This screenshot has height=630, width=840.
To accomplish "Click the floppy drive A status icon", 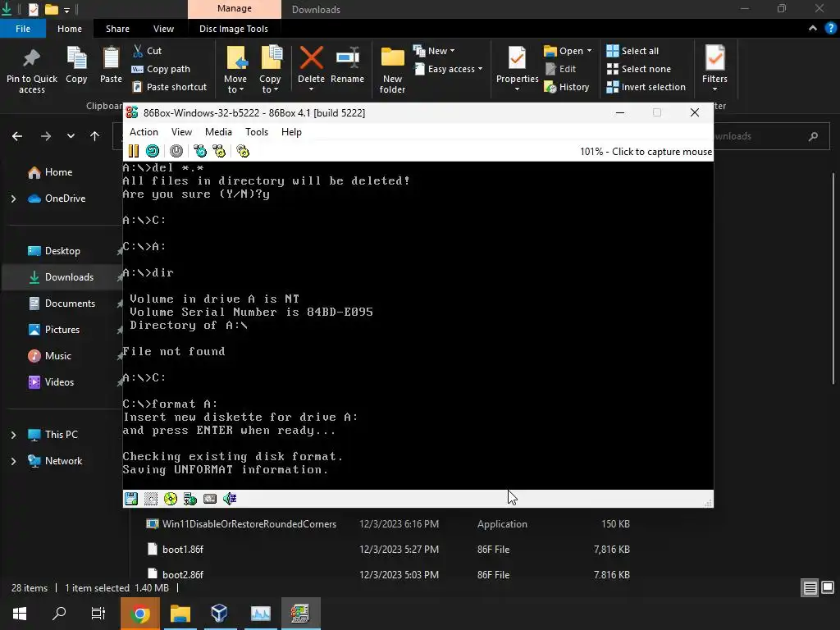I will [131, 499].
